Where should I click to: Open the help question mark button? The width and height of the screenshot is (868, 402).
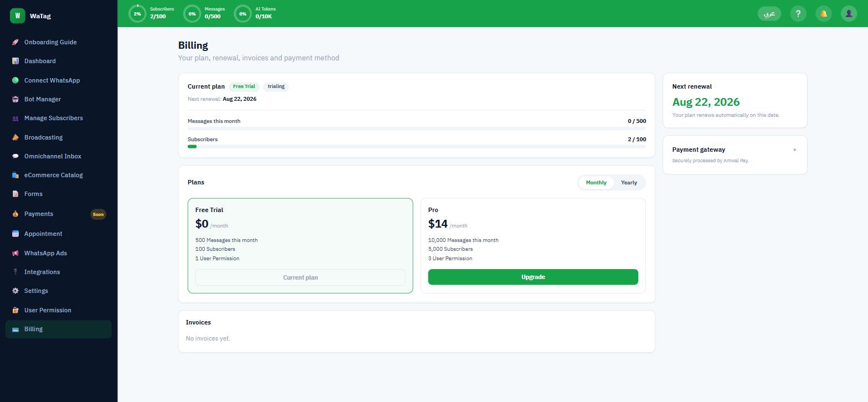click(798, 14)
